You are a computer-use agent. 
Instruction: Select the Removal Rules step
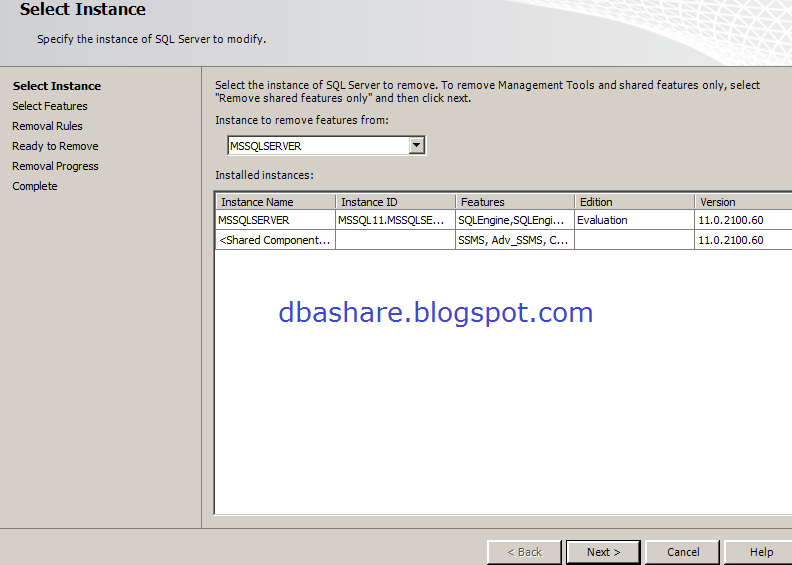click(47, 126)
